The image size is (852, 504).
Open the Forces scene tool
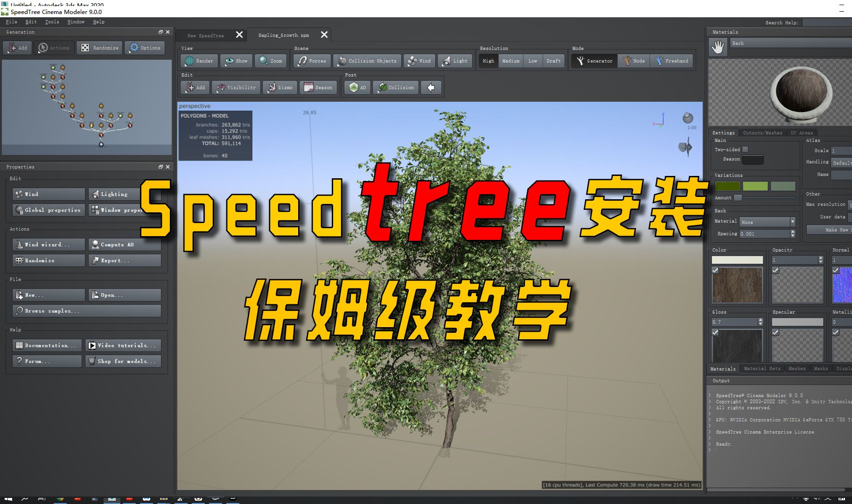pos(312,61)
